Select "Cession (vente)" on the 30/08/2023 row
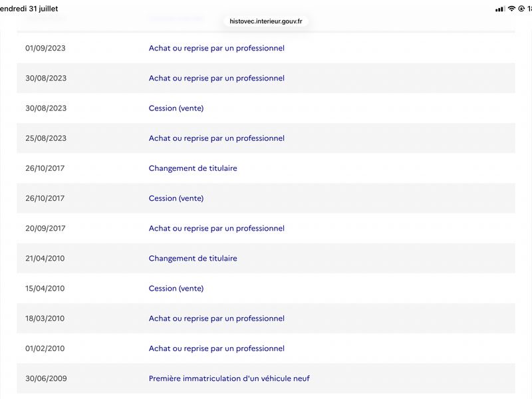 176,108
